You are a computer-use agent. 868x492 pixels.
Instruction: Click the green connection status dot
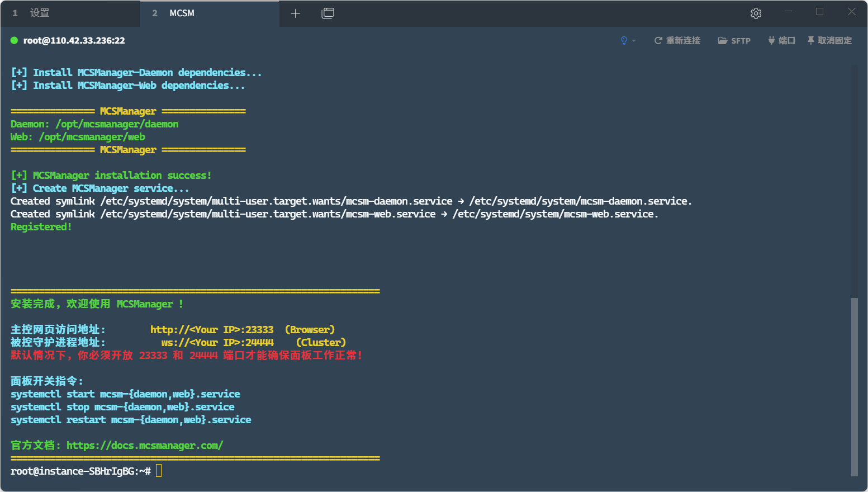[x=14, y=40]
